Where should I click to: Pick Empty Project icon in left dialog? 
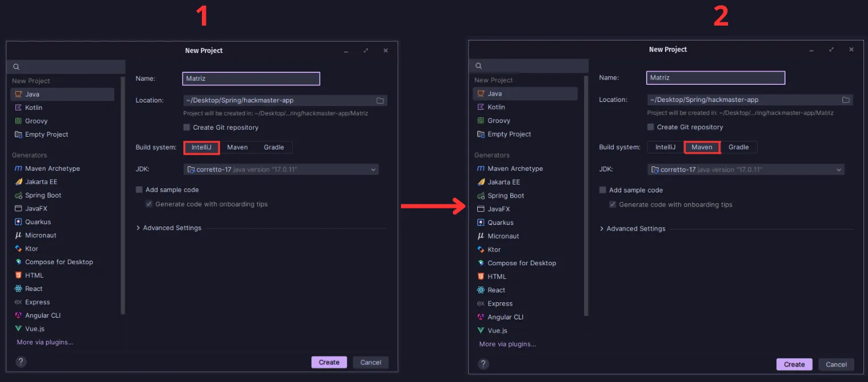pyautogui.click(x=18, y=134)
